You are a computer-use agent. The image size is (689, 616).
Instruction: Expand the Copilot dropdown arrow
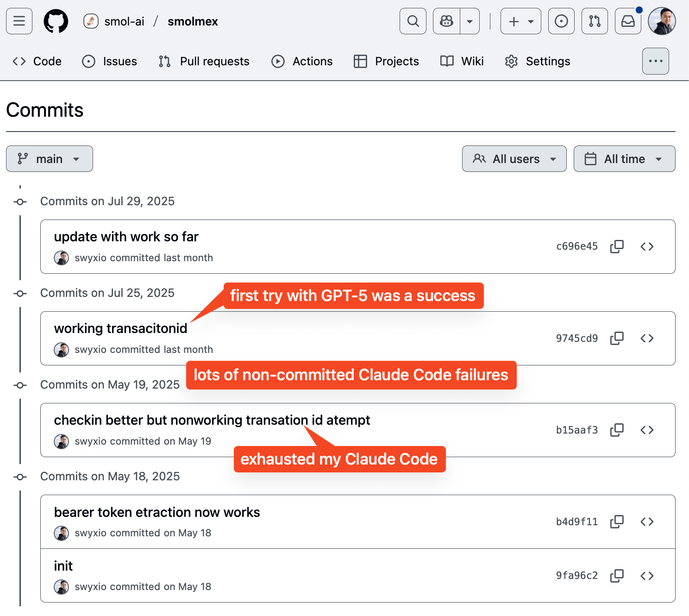(x=470, y=21)
